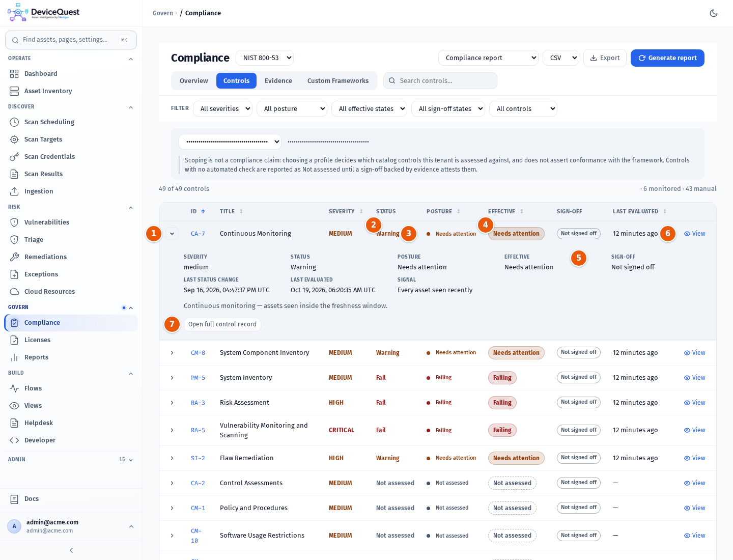
Task: Open Vulnerabilities shield icon
Action: (14, 222)
